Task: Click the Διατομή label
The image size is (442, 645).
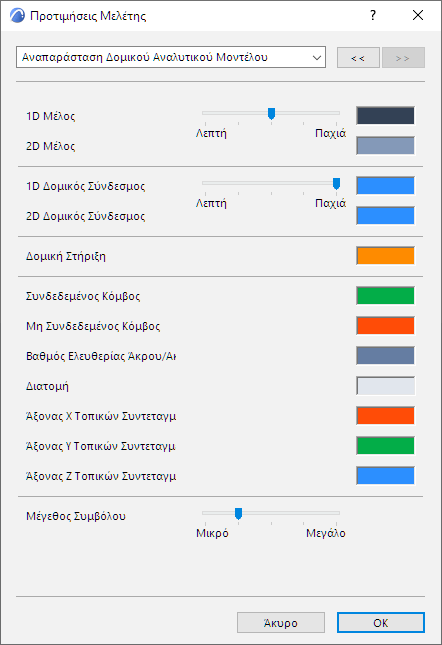Action: [x=47, y=386]
